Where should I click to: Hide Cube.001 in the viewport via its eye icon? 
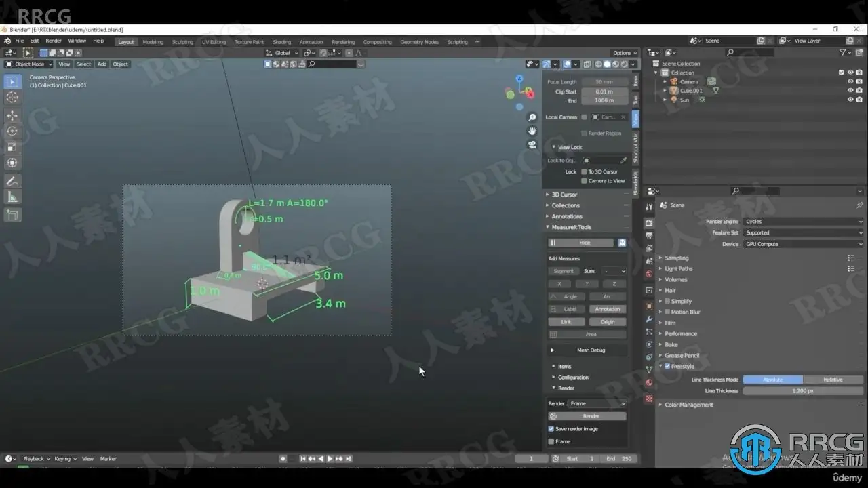point(850,90)
